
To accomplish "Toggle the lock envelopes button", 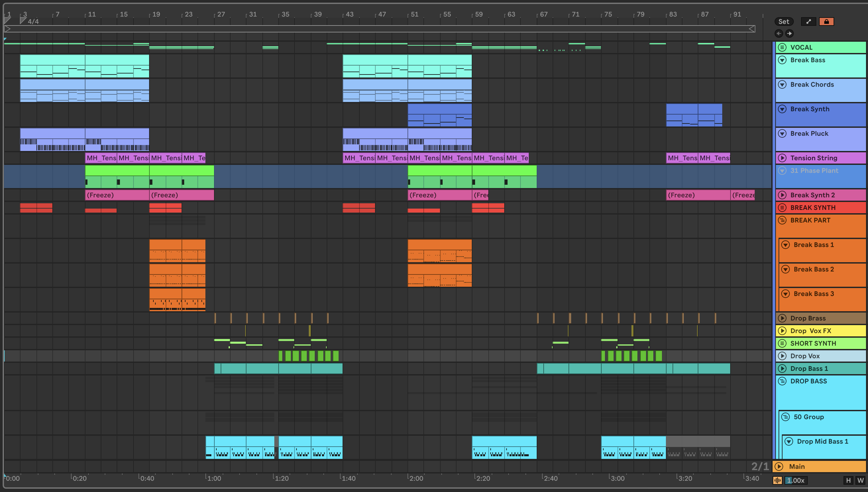I will tap(826, 22).
